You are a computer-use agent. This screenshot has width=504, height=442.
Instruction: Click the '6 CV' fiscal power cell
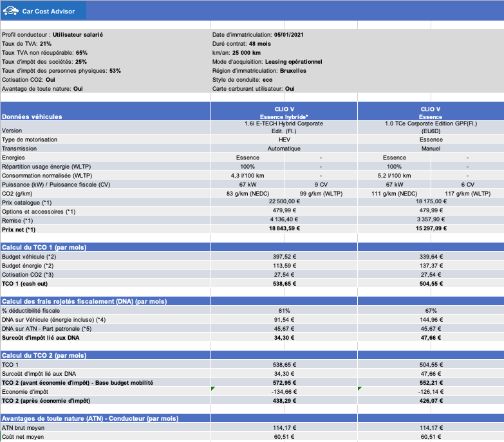[468, 185]
